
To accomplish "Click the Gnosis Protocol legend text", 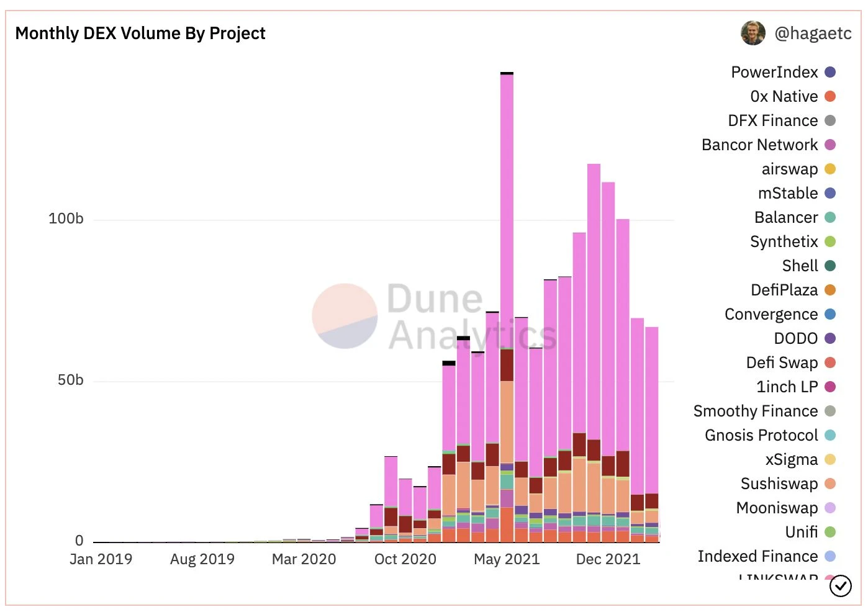I will pos(761,436).
